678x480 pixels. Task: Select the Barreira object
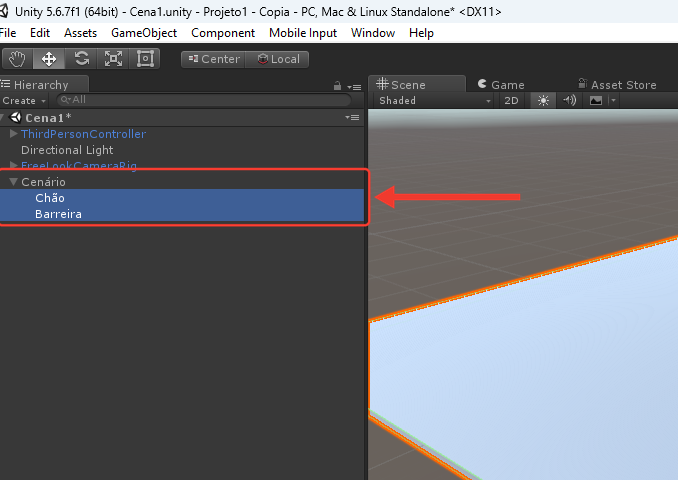coord(182,214)
